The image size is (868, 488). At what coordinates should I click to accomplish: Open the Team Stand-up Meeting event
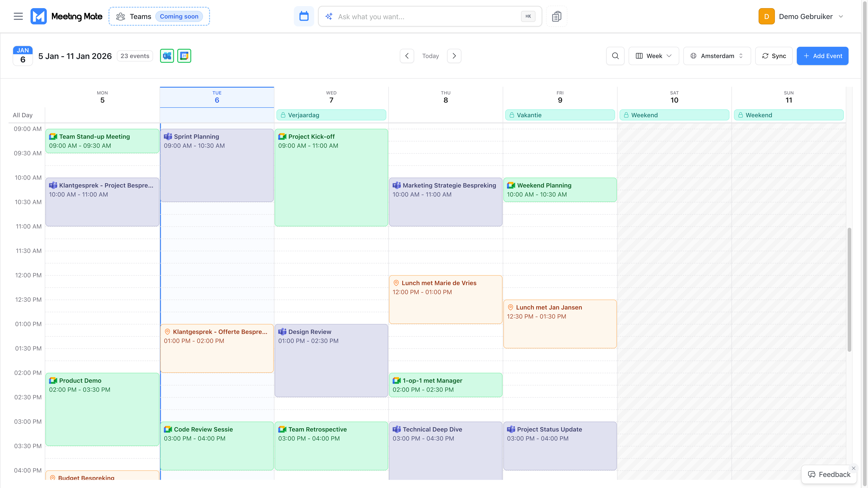point(102,141)
